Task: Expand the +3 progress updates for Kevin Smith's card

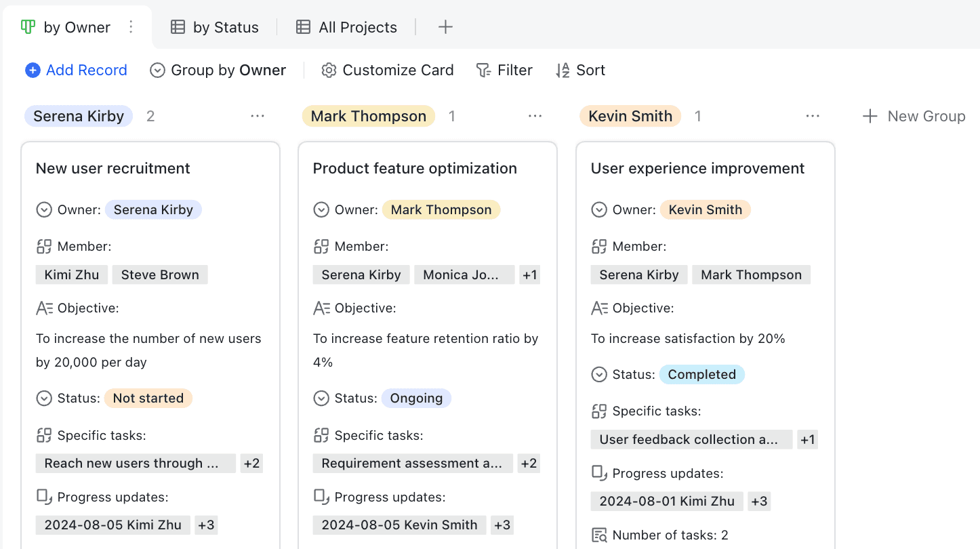Action: point(759,502)
